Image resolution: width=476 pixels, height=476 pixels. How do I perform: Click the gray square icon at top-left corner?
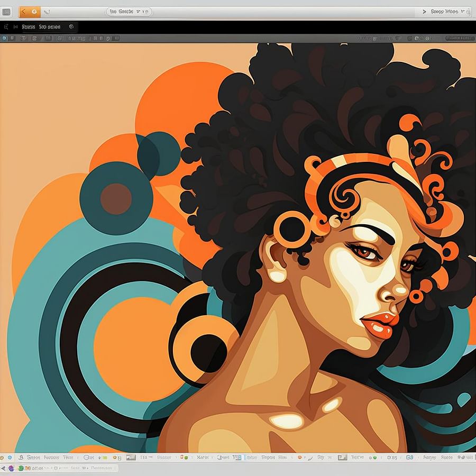[x=7, y=11]
